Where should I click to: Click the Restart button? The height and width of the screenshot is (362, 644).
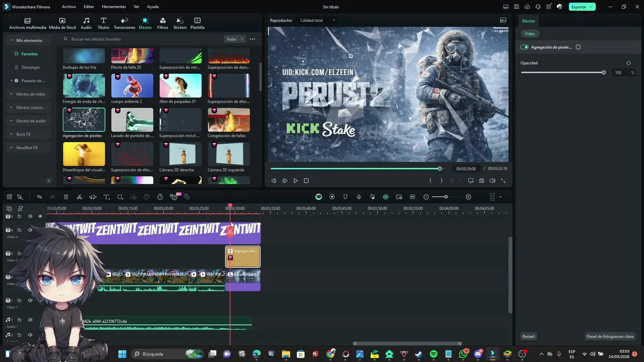pos(529,336)
